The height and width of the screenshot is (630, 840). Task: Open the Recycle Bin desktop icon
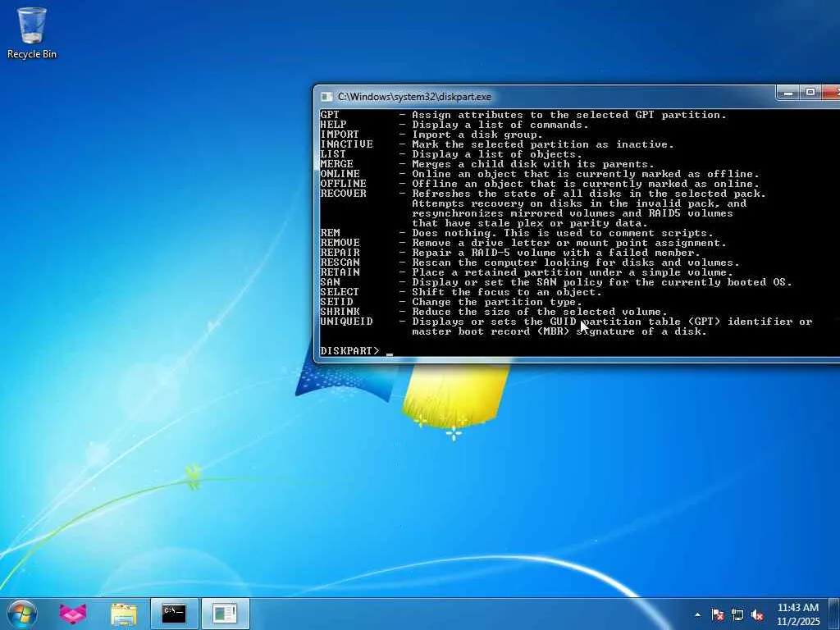tap(32, 32)
